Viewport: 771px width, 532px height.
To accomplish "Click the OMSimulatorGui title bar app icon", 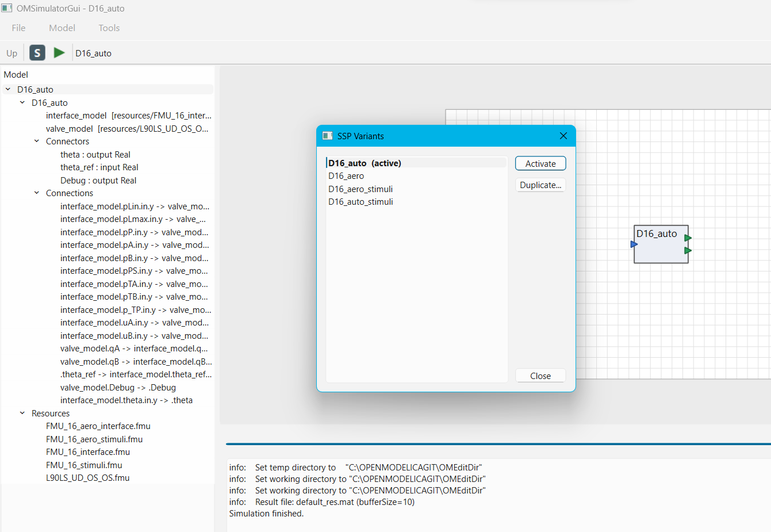I will click(6, 8).
